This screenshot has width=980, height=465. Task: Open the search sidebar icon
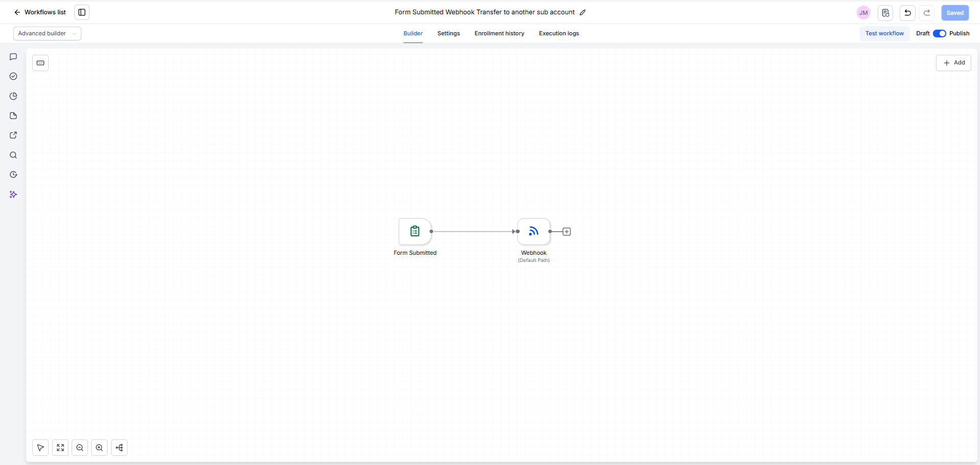pyautogui.click(x=13, y=155)
